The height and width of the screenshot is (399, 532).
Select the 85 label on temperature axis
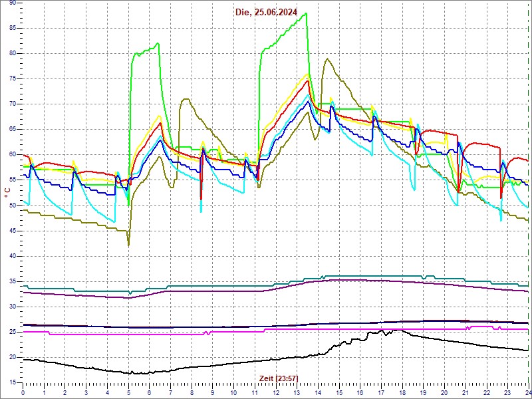pyautogui.click(x=12, y=28)
